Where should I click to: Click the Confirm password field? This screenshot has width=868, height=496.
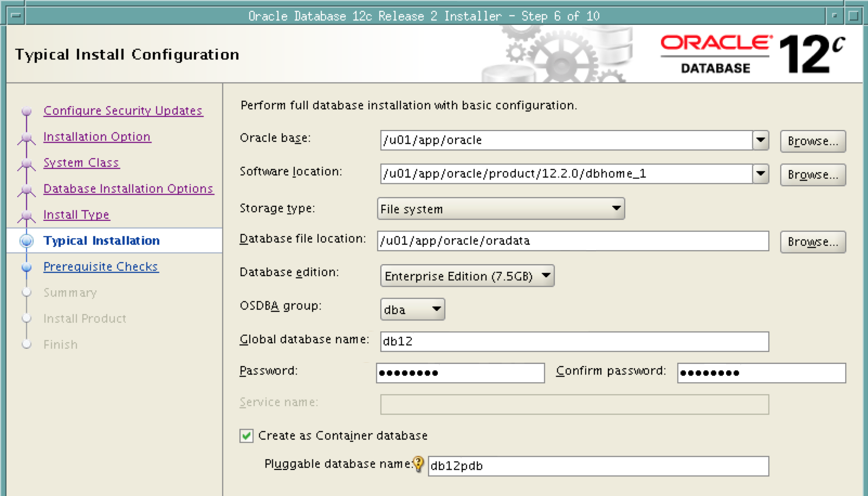point(761,373)
